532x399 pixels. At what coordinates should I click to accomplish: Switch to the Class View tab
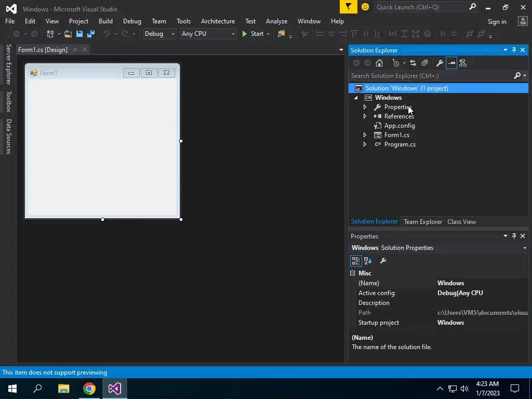(461, 221)
